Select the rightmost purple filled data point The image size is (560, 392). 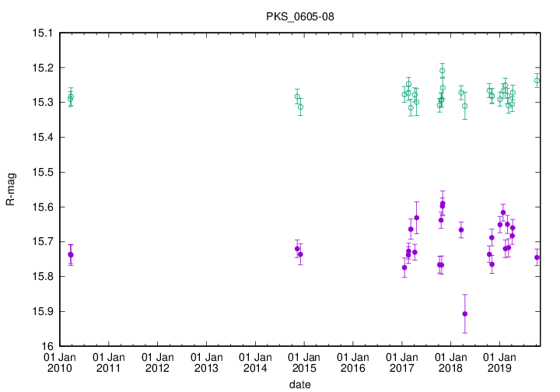coord(537,257)
